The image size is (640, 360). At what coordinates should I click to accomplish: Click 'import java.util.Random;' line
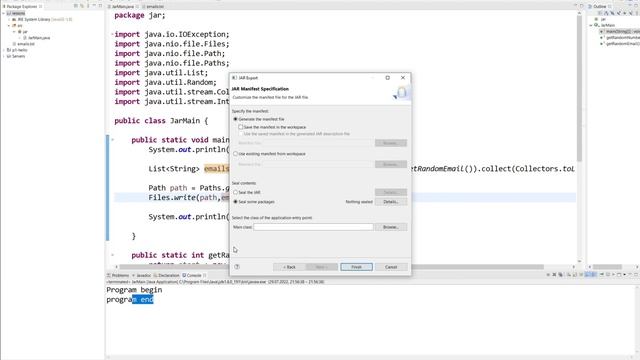pyautogui.click(x=165, y=82)
